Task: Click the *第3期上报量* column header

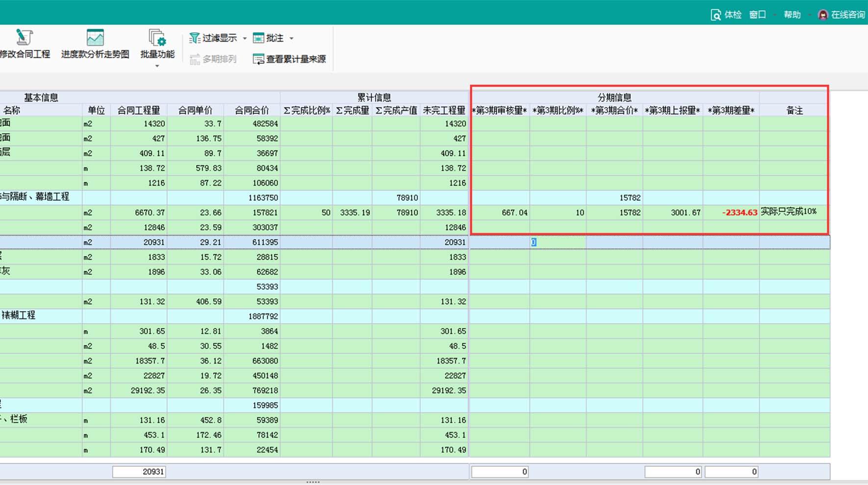Action: click(x=673, y=110)
